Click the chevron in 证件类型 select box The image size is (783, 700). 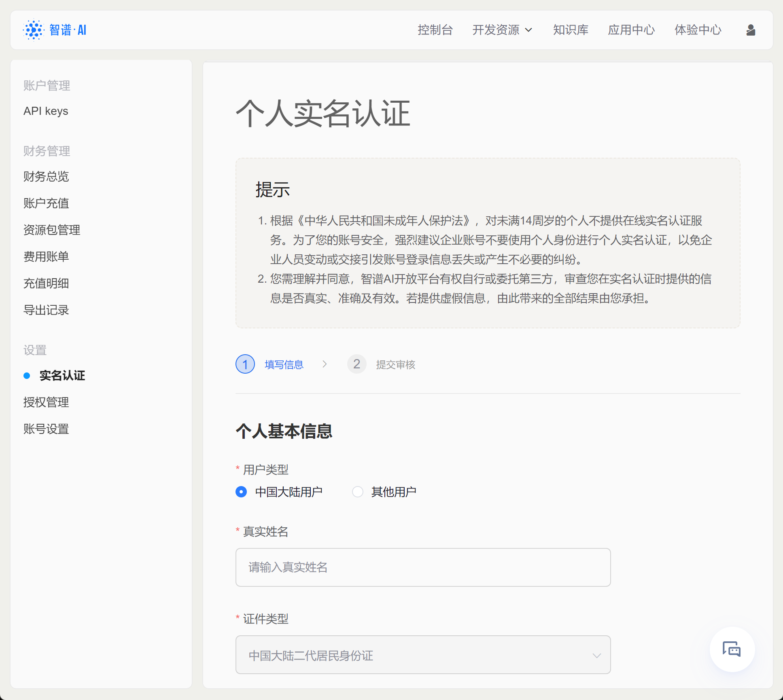coord(596,656)
